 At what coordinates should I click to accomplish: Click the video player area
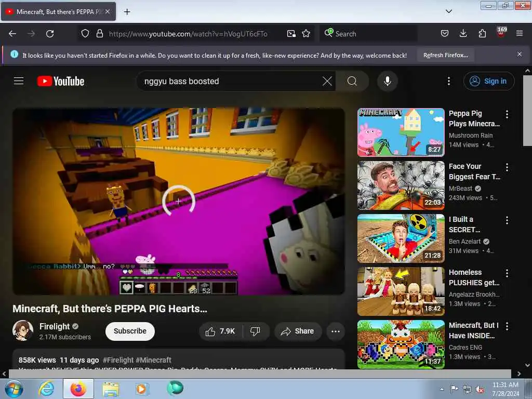click(x=179, y=201)
